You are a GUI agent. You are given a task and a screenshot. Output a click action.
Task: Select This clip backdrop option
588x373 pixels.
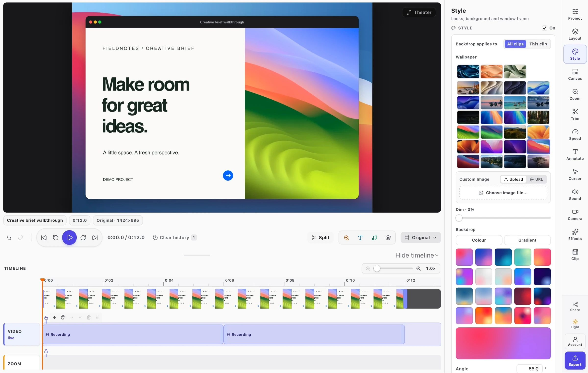[x=538, y=44]
